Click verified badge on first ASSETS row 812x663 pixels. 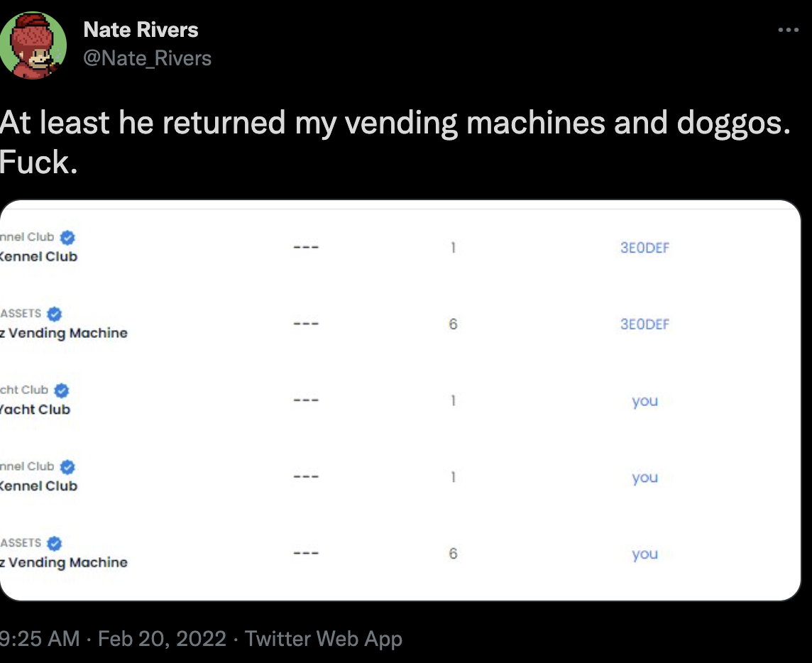click(55, 314)
